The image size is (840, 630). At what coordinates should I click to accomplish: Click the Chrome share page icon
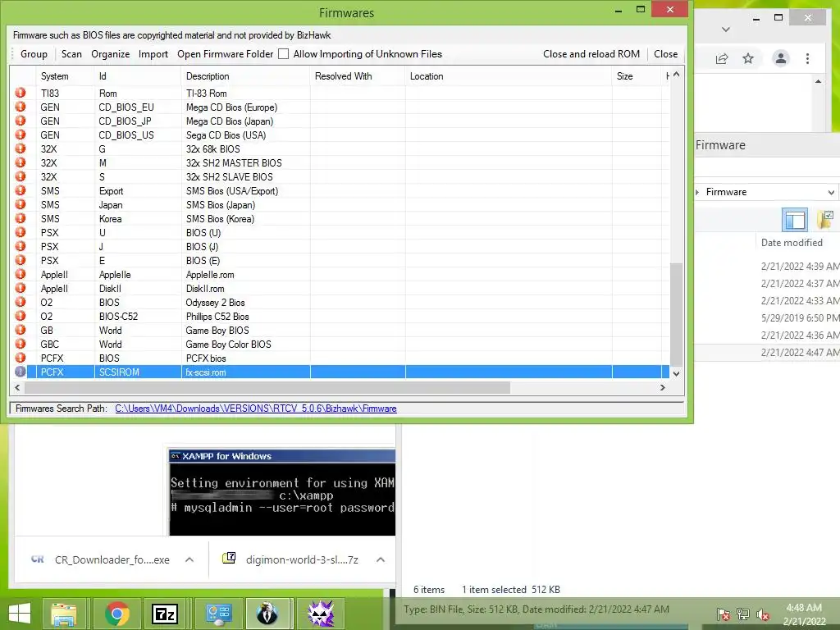[x=722, y=58]
